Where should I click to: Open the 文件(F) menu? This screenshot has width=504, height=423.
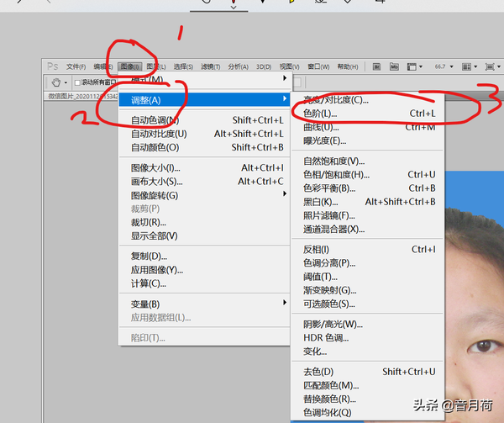click(x=76, y=66)
